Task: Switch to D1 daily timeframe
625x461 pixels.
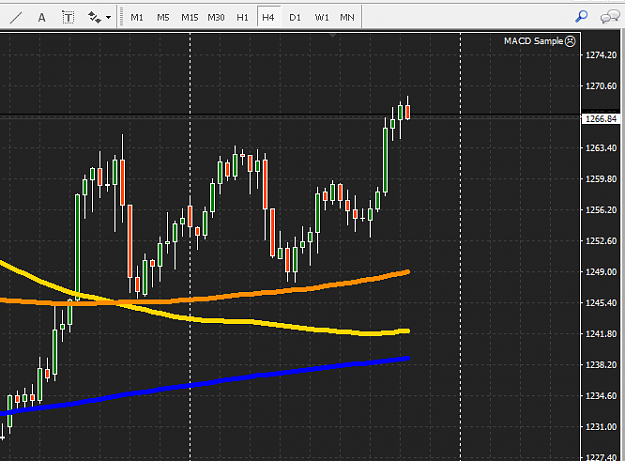Action: [295, 18]
